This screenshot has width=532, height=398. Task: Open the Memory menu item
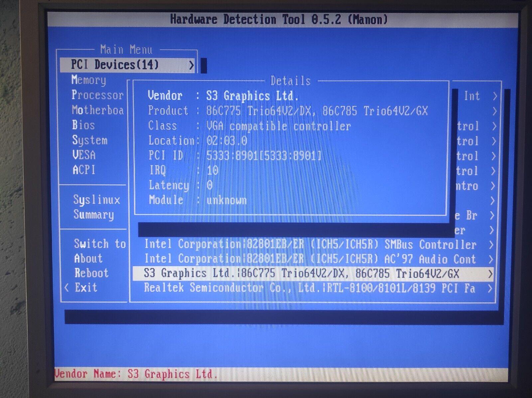89,80
